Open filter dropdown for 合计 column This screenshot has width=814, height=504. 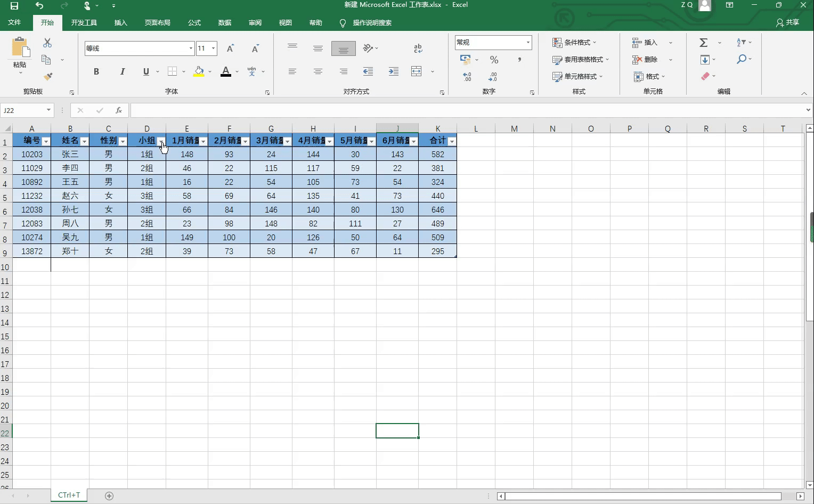[452, 141]
